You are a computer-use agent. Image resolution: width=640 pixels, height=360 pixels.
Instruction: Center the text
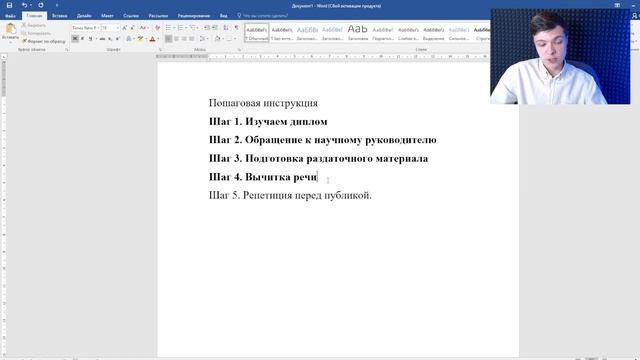176,39
